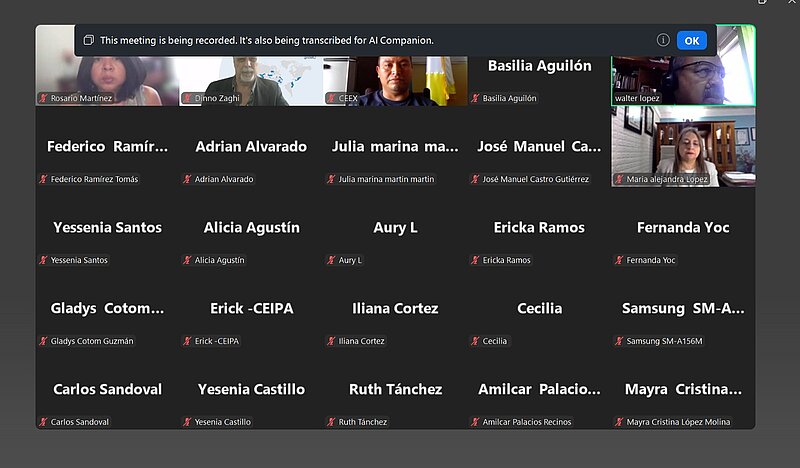This screenshot has width=800, height=468.
Task: Open the info icon in recording banner
Action: click(x=662, y=40)
